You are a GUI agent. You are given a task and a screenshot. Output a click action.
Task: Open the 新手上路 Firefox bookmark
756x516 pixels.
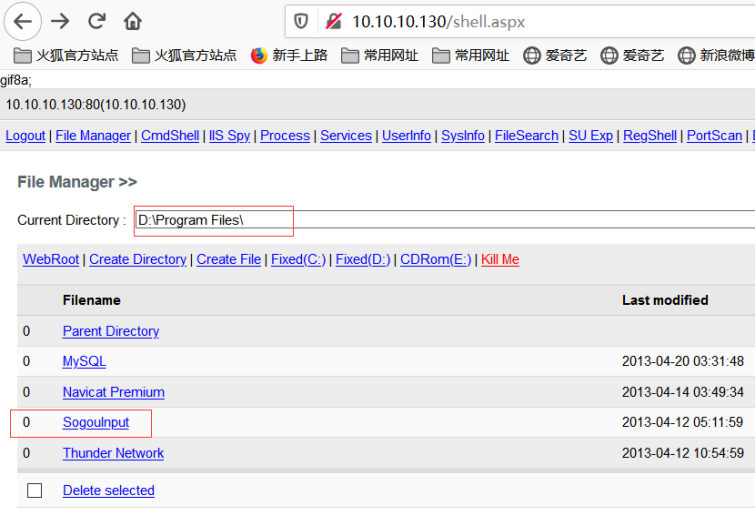(289, 55)
